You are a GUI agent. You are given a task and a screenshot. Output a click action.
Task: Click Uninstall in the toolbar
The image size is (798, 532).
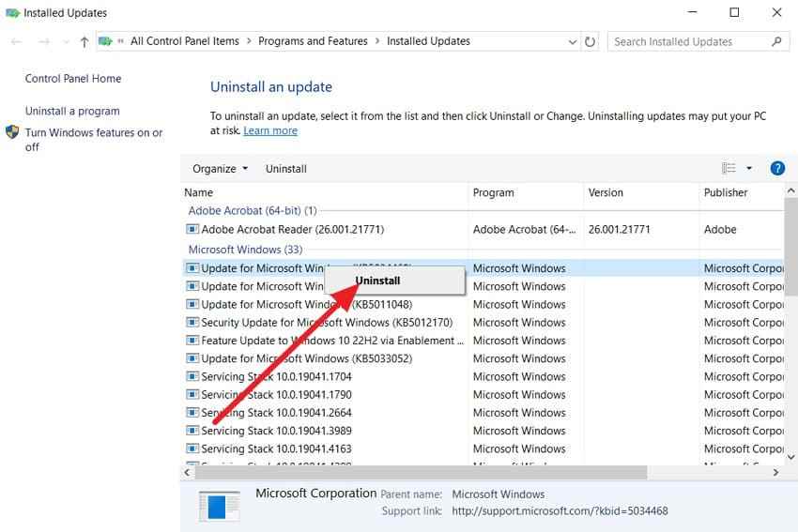tap(286, 169)
